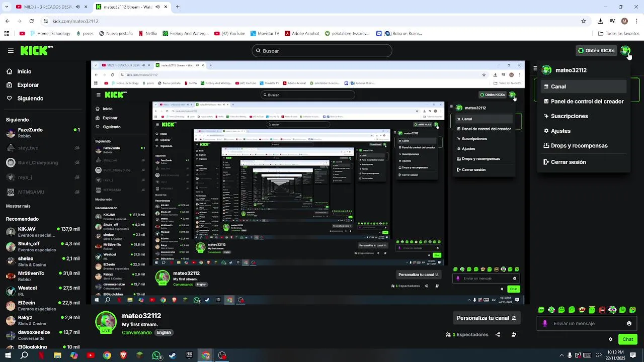644x362 pixels.
Task: Open the profile avatar in the Kick header
Action: click(625, 50)
